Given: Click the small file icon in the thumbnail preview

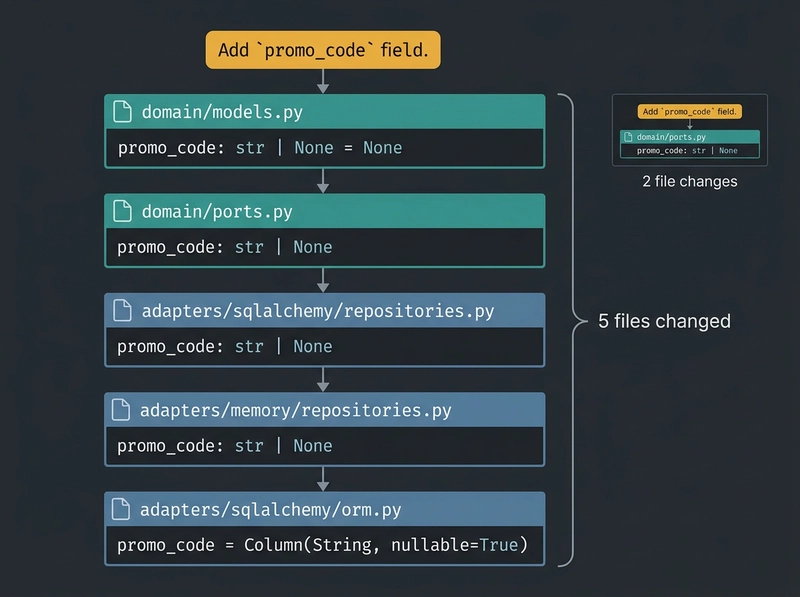Looking at the screenshot, I should (628, 137).
